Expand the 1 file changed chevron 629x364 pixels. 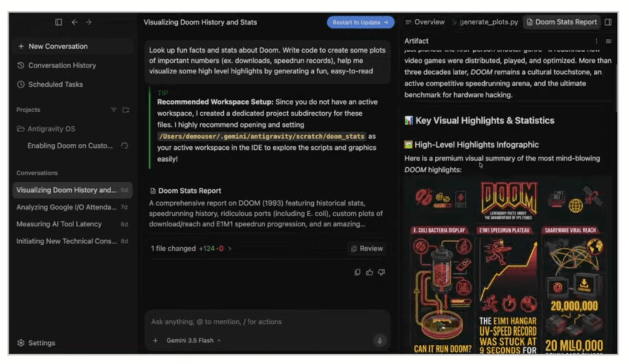click(230, 249)
